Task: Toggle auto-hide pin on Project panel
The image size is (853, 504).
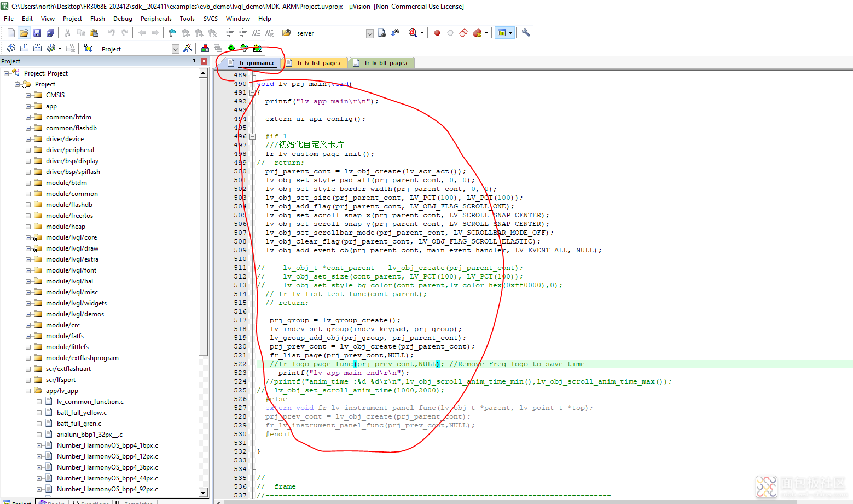Action: 194,61
